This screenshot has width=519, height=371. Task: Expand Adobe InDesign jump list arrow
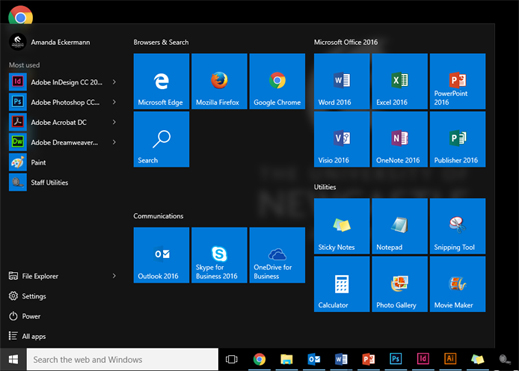pyautogui.click(x=114, y=82)
